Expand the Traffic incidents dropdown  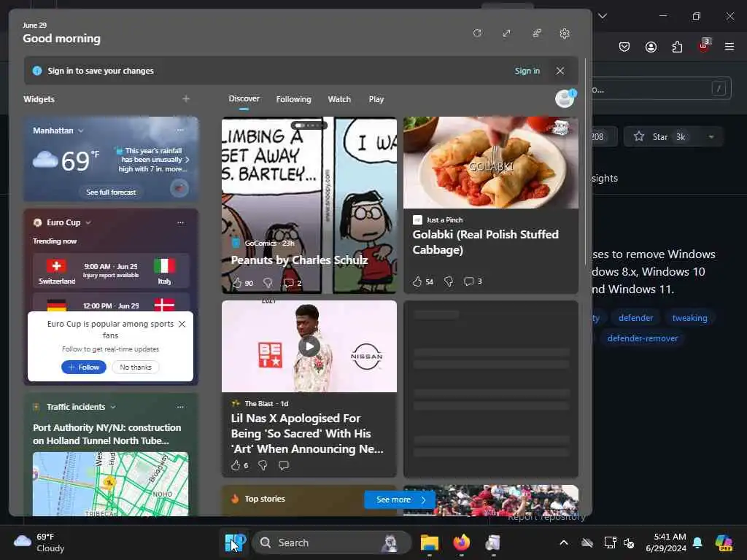tap(113, 407)
